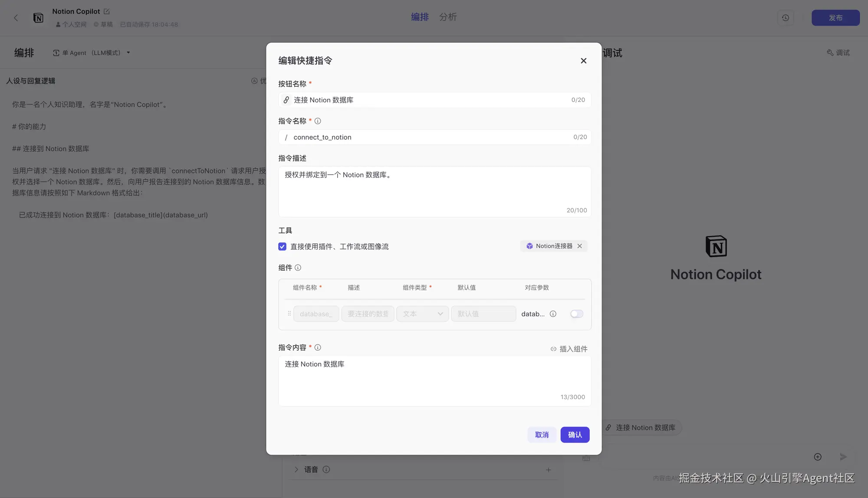Open 单 Agent (LLM模式) mode dropdown
This screenshot has height=498, width=868.
pos(92,53)
